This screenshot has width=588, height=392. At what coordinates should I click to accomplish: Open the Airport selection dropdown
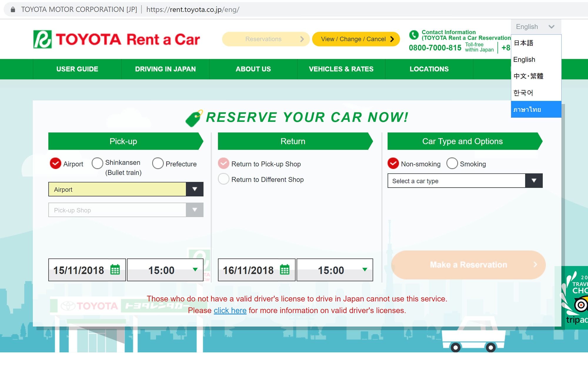pyautogui.click(x=126, y=189)
